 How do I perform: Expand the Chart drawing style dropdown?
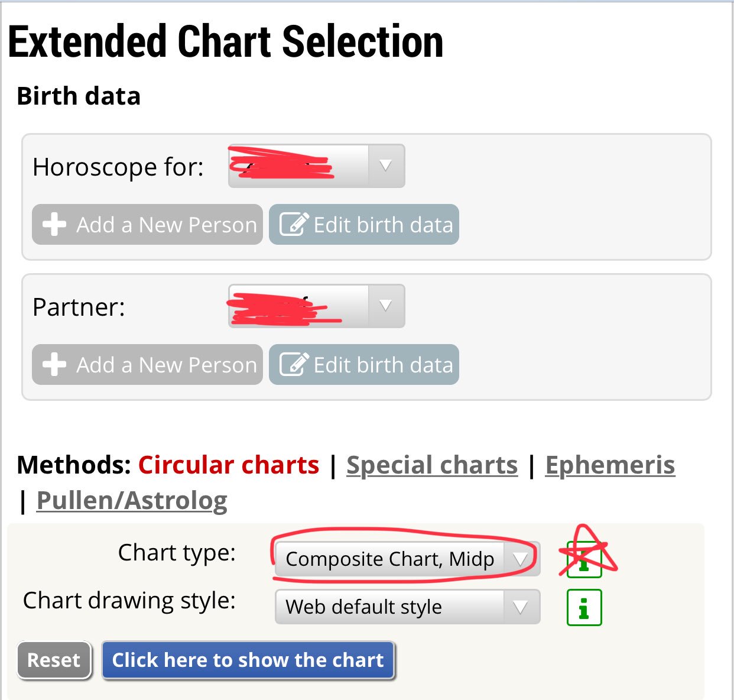tap(408, 607)
